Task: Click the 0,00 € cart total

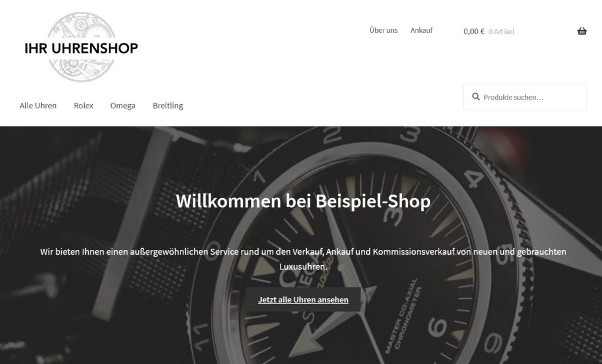Action: (x=474, y=32)
